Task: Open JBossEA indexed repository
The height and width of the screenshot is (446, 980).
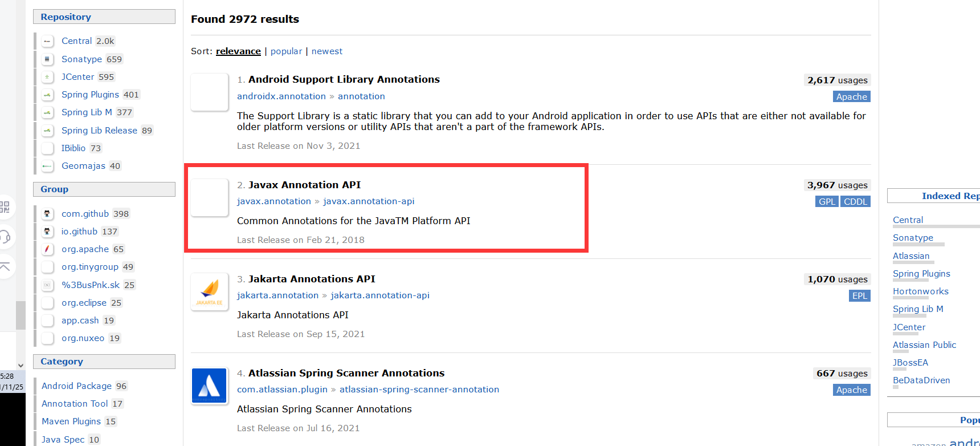Action: pyautogui.click(x=910, y=363)
